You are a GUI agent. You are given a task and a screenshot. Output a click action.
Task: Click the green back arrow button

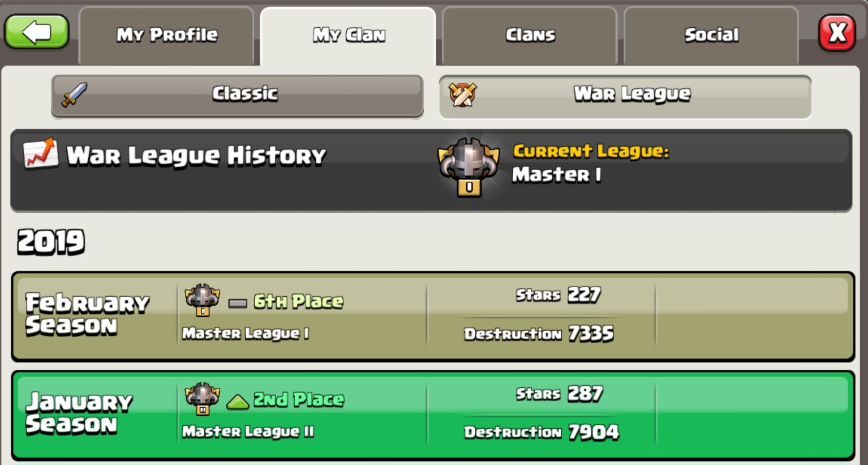pos(37,32)
